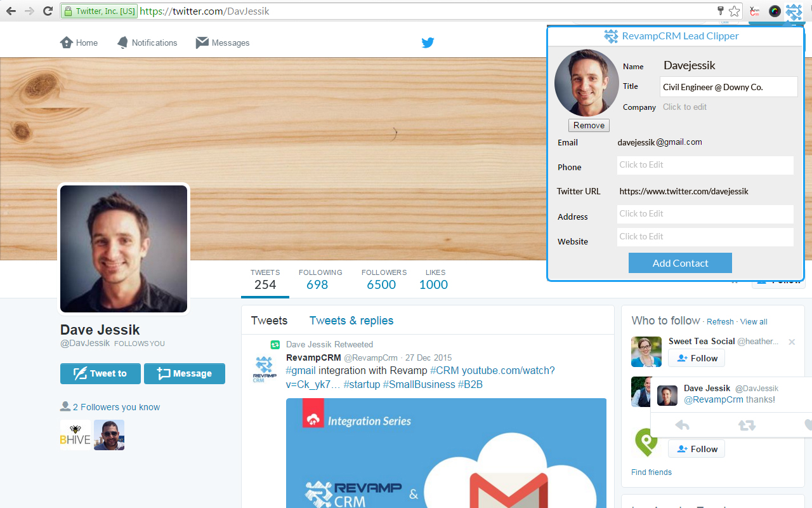Image resolution: width=812 pixels, height=508 pixels.
Task: Bookmark this page with the star
Action: 735,11
